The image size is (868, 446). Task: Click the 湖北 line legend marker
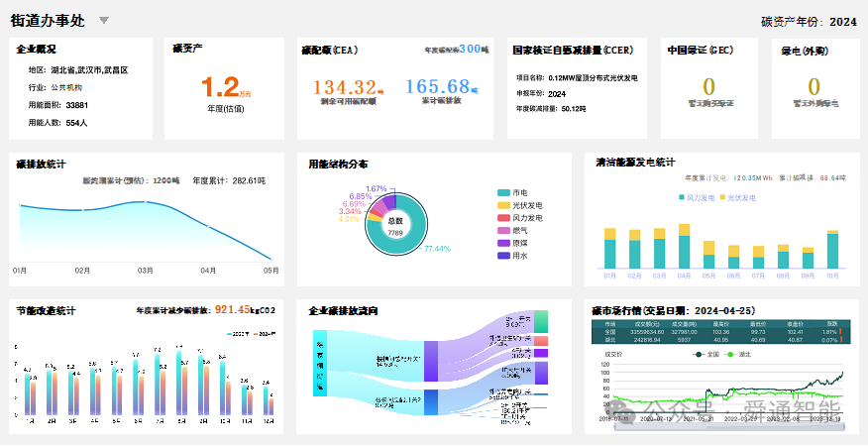click(x=732, y=354)
